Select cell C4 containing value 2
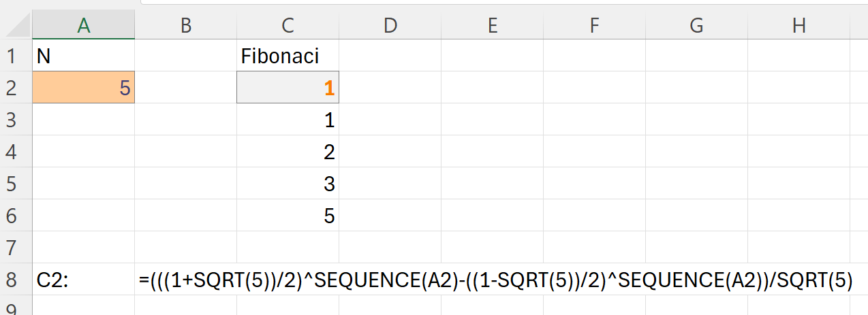The image size is (868, 315). tap(288, 152)
